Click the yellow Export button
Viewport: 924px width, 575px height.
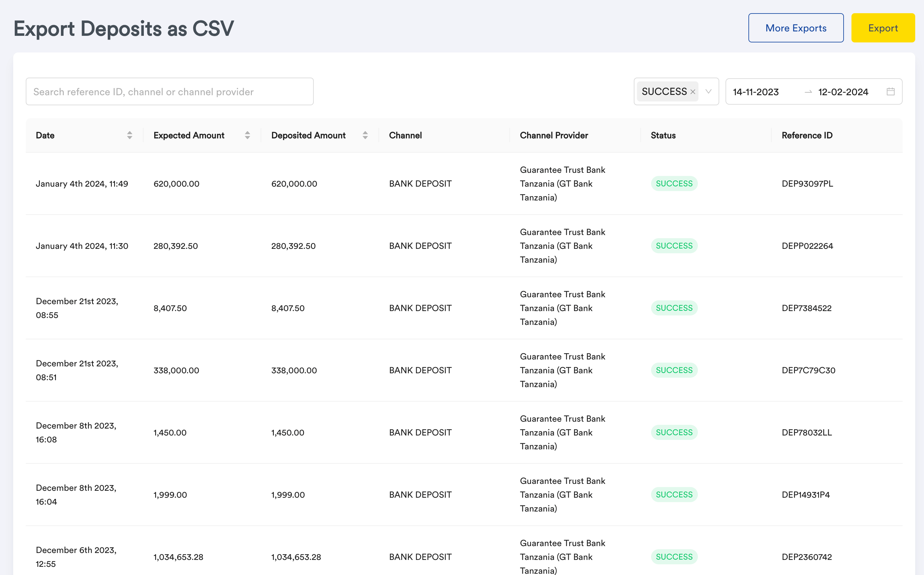[883, 28]
